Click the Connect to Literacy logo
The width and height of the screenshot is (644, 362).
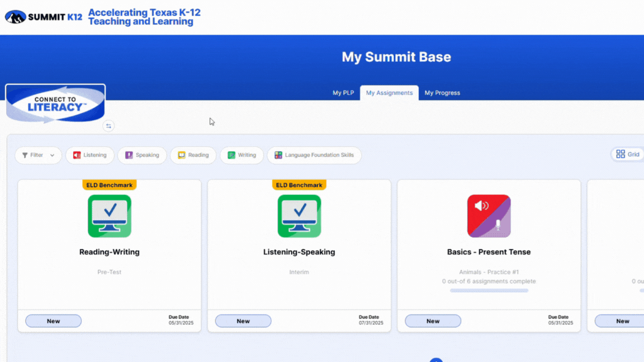[x=55, y=103]
